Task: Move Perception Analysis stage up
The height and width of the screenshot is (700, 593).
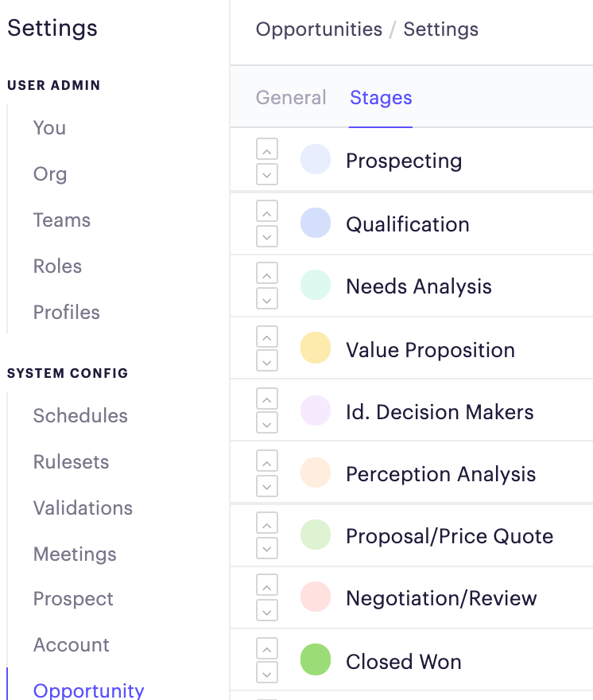Action: [267, 461]
